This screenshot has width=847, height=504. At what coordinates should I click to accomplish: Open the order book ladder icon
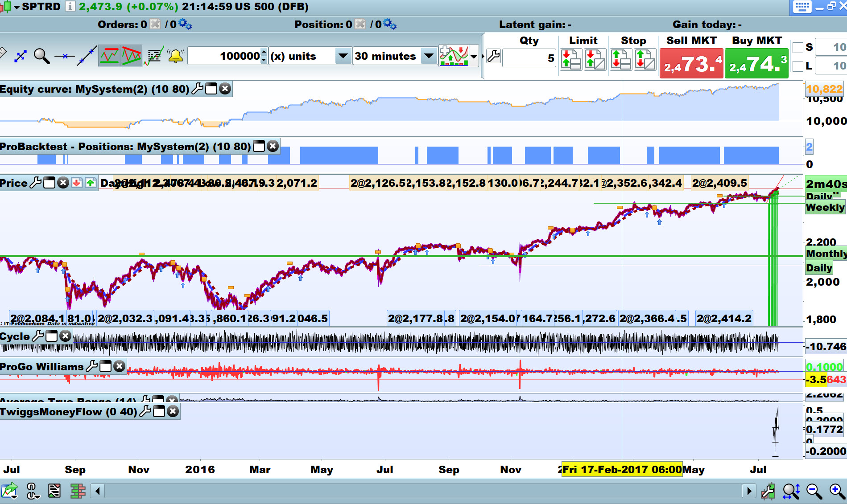tap(78, 491)
